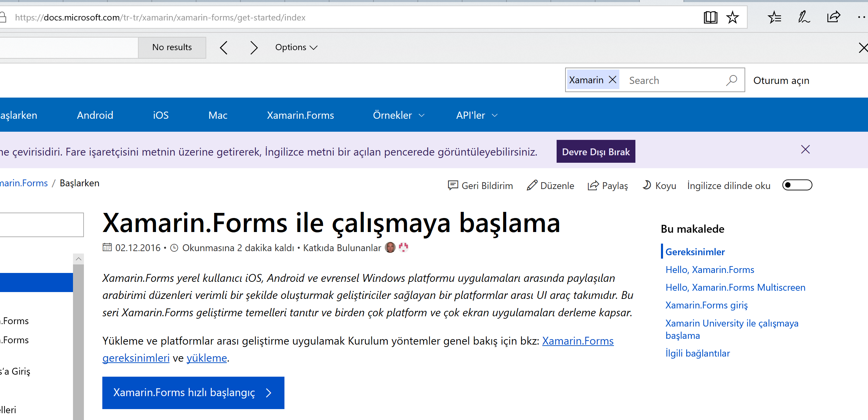Open the yükleme link
Viewport: 868px width, 420px height.
pyautogui.click(x=207, y=358)
